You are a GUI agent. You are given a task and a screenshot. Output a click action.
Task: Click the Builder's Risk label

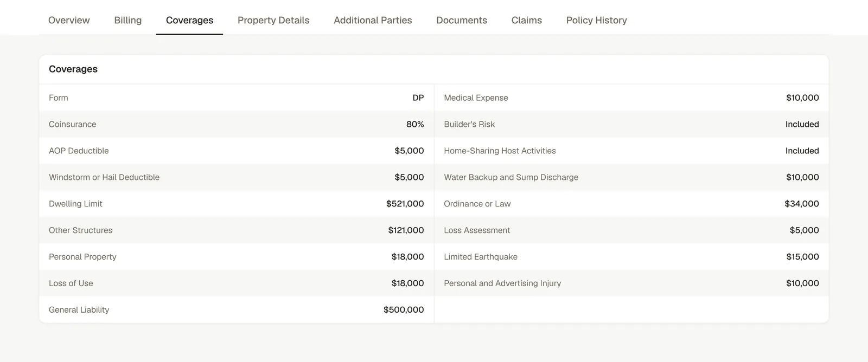point(469,124)
